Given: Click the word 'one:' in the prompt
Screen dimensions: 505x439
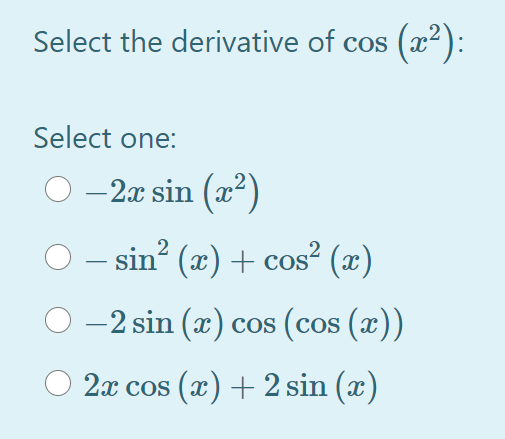Looking at the screenshot, I should pyautogui.click(x=148, y=138).
